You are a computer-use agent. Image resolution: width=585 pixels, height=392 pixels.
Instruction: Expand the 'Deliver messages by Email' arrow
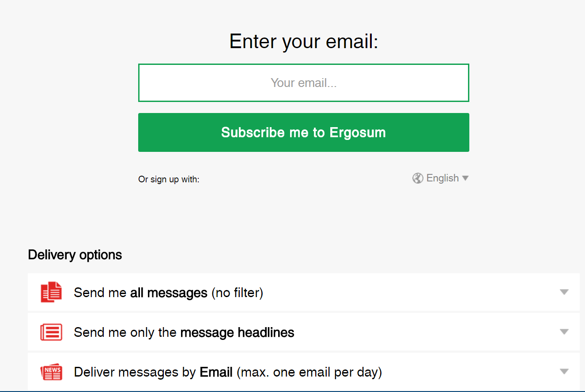pos(564,372)
